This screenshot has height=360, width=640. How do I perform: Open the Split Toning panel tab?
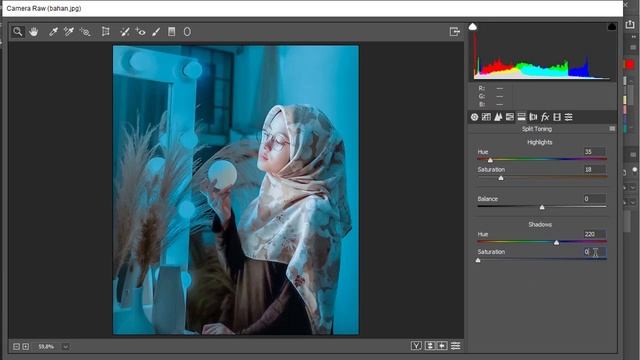tap(521, 117)
